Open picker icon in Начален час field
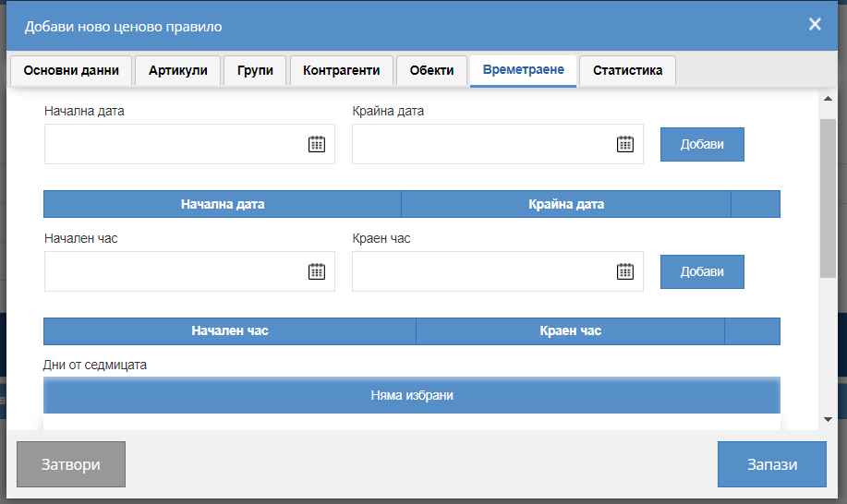Image resolution: width=847 pixels, height=504 pixels. pos(317,271)
